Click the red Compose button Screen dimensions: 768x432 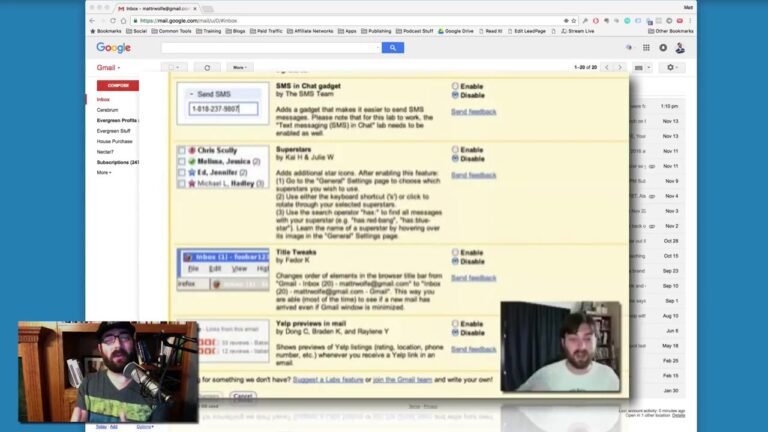click(117, 85)
